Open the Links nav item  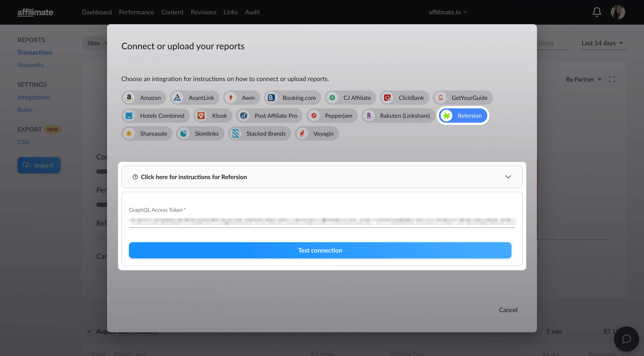[230, 12]
